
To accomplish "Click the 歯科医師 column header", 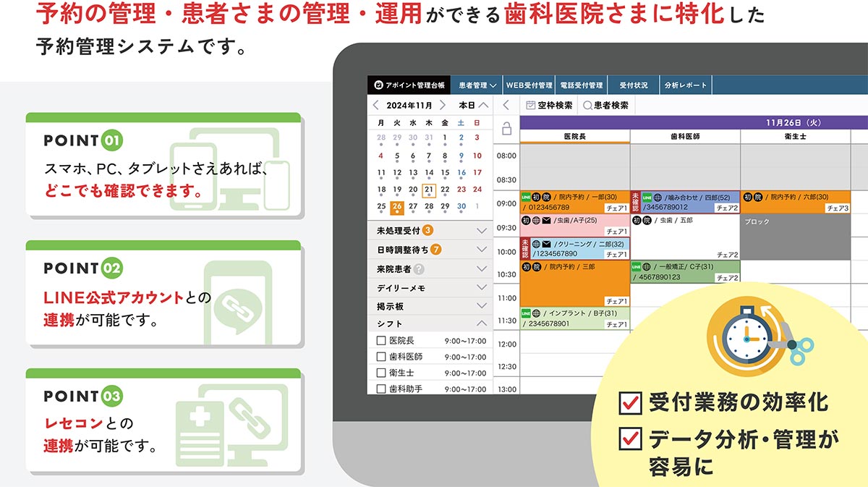I will [x=685, y=136].
